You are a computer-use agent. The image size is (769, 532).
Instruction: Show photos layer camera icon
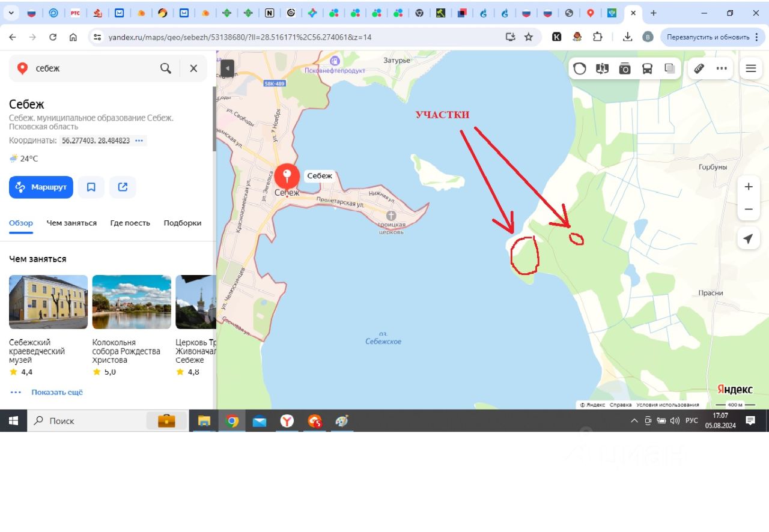(625, 68)
